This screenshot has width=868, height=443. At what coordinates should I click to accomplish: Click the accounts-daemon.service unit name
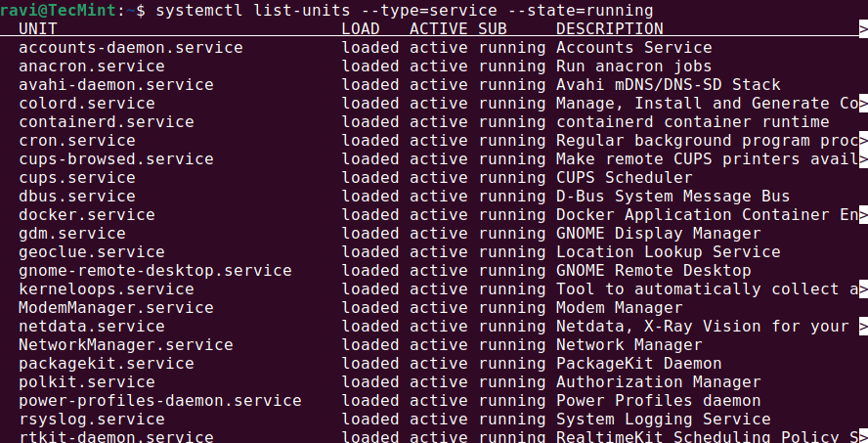(x=131, y=48)
